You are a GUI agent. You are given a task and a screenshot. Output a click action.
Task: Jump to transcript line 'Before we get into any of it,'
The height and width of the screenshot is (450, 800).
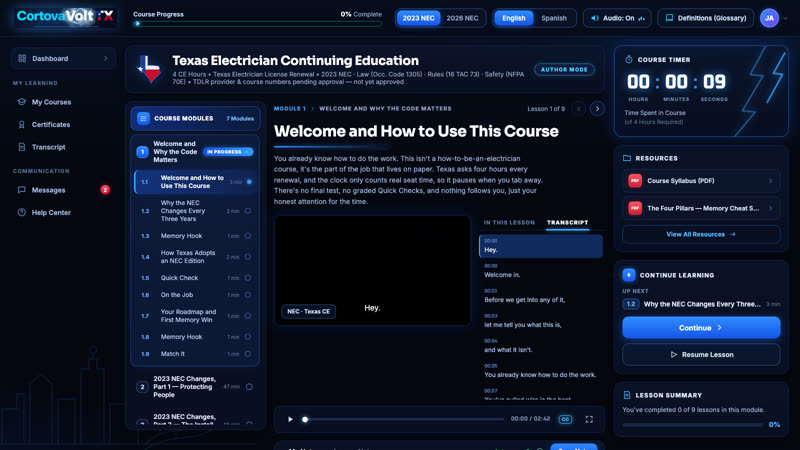click(x=540, y=296)
